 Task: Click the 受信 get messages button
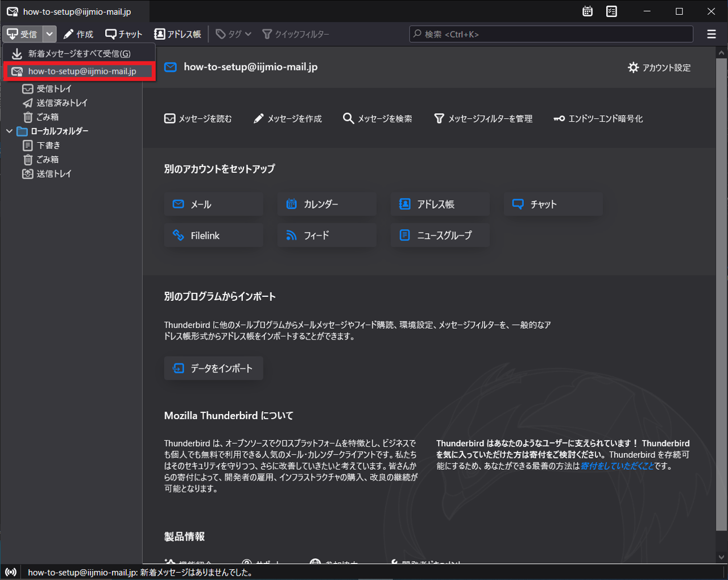[x=22, y=34]
